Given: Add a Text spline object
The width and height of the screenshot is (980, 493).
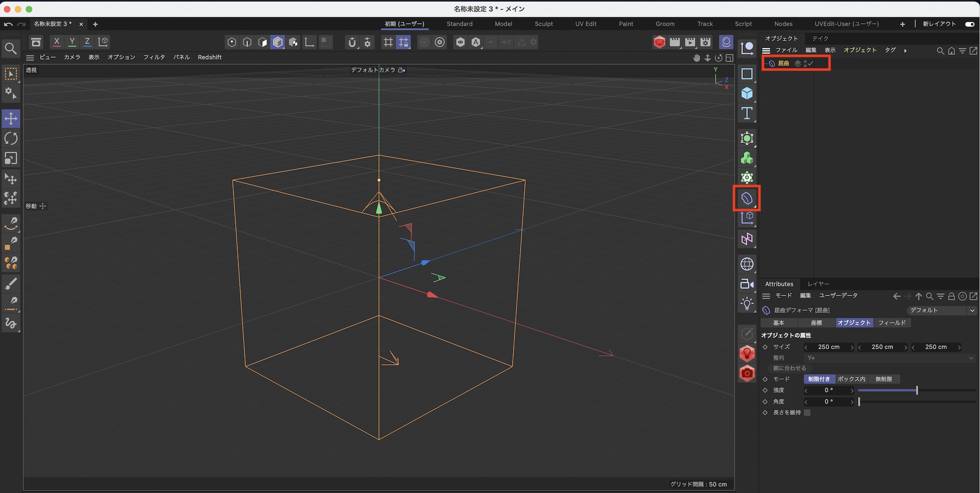Looking at the screenshot, I should click(x=747, y=114).
